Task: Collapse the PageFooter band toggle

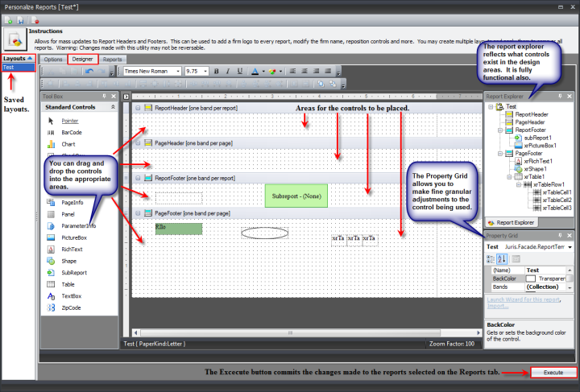Action: click(139, 213)
